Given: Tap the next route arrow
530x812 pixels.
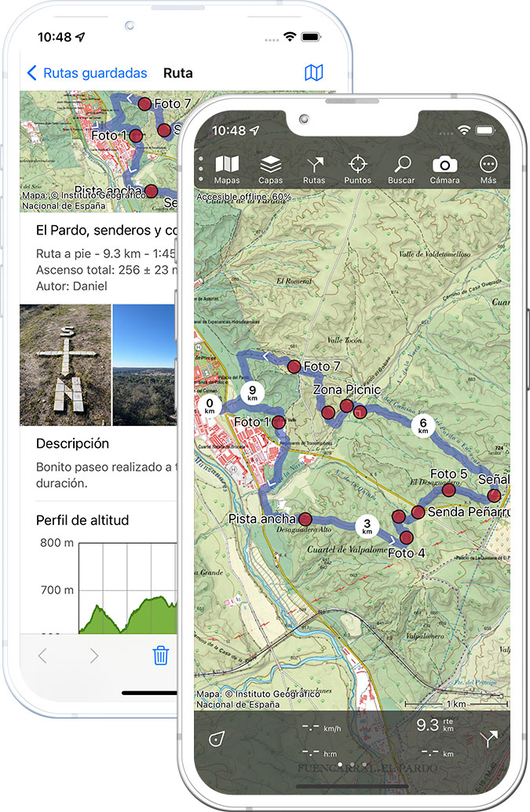Looking at the screenshot, I should (94, 656).
